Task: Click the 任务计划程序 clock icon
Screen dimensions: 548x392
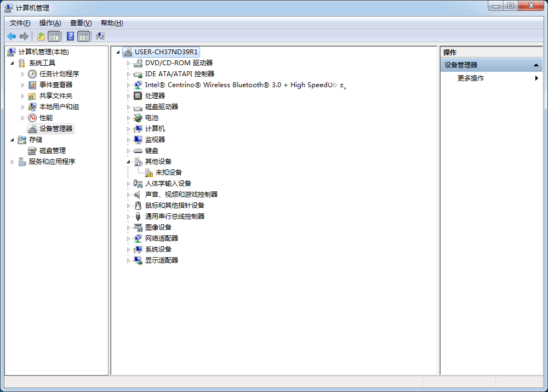Action: [x=32, y=74]
